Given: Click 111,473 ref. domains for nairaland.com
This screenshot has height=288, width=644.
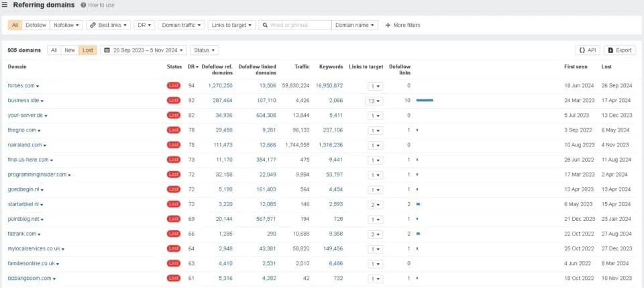Looking at the screenshot, I should click(x=222, y=145).
